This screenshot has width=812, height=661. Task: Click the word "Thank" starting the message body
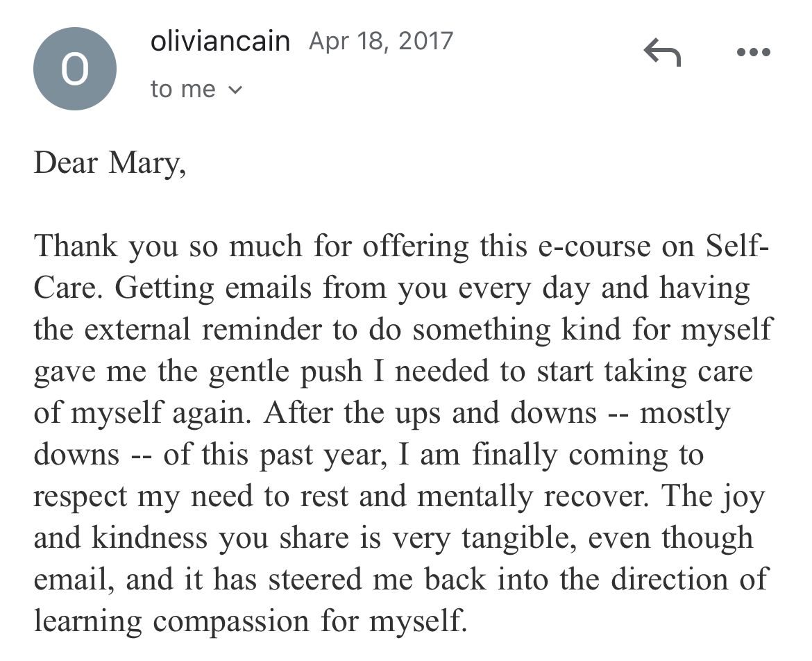[77, 248]
